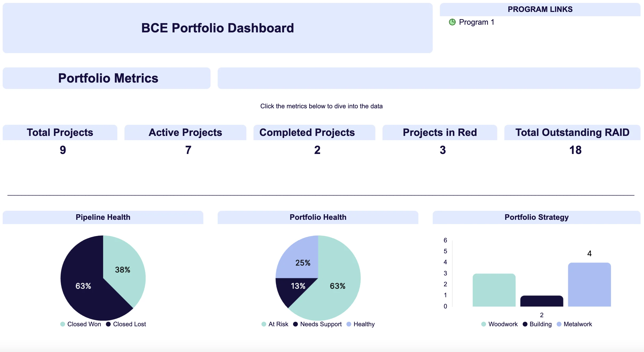
Task: Open the Total Outstanding RAID metric header
Action: point(572,132)
